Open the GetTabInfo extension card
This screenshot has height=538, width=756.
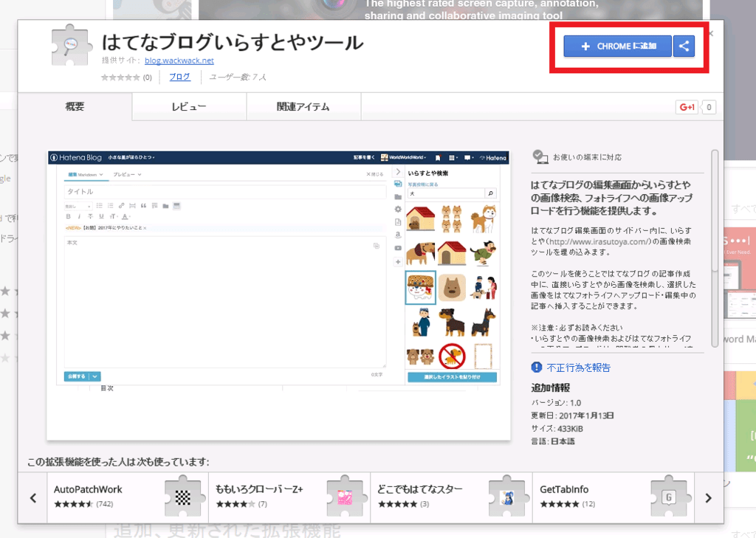point(614,498)
